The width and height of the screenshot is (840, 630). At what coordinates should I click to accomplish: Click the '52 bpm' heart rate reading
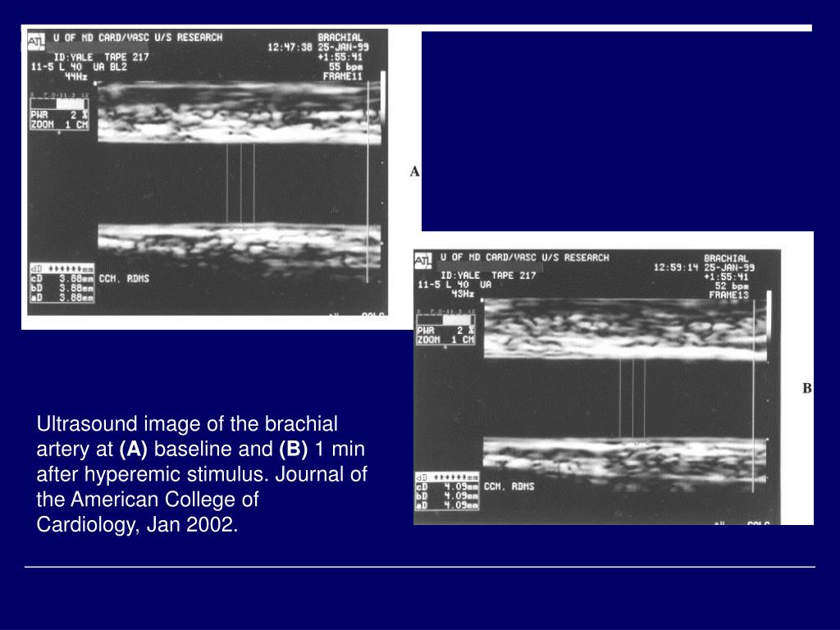732,286
